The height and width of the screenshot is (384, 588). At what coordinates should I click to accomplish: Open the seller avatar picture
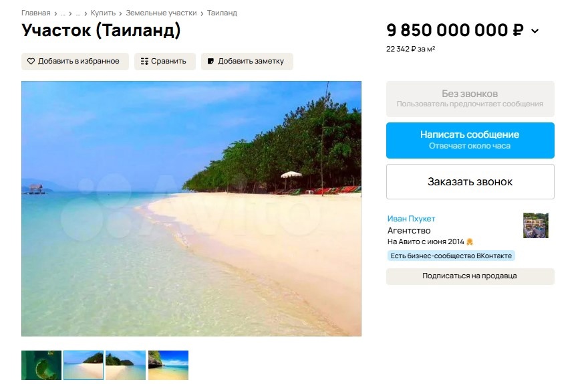point(535,225)
